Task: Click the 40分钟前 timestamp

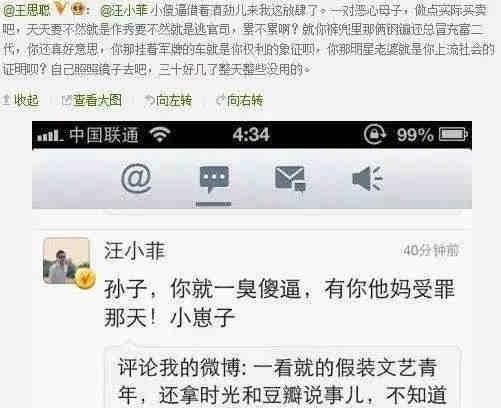Action: pos(431,250)
